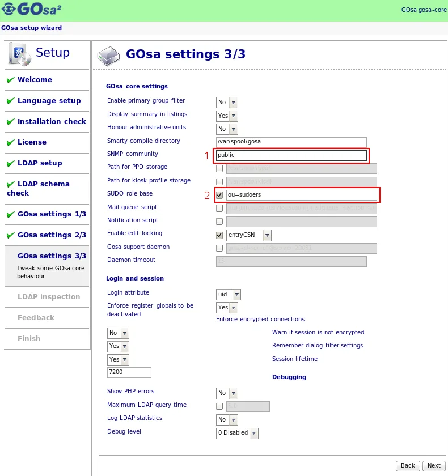Go to the Language setup step

49,101
